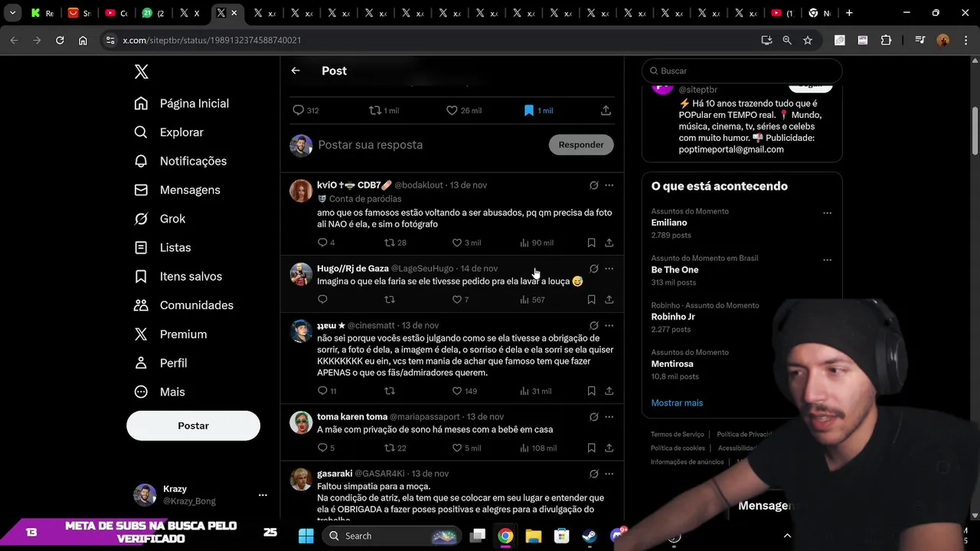The height and width of the screenshot is (551, 980).
Task: Click Grok icon on @bodaklout reply
Action: [x=593, y=185]
